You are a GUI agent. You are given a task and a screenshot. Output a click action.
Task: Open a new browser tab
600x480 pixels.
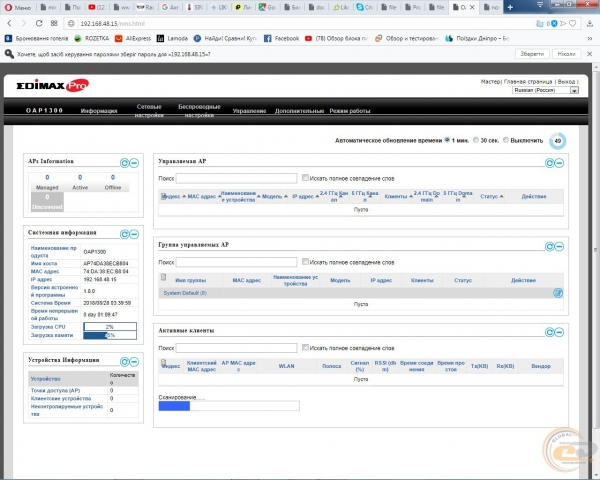coord(510,7)
